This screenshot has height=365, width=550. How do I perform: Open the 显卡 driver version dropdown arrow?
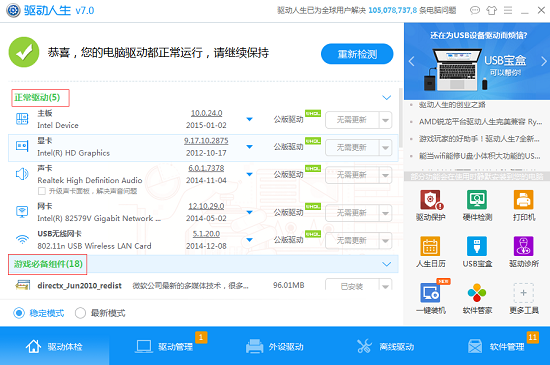(x=249, y=147)
